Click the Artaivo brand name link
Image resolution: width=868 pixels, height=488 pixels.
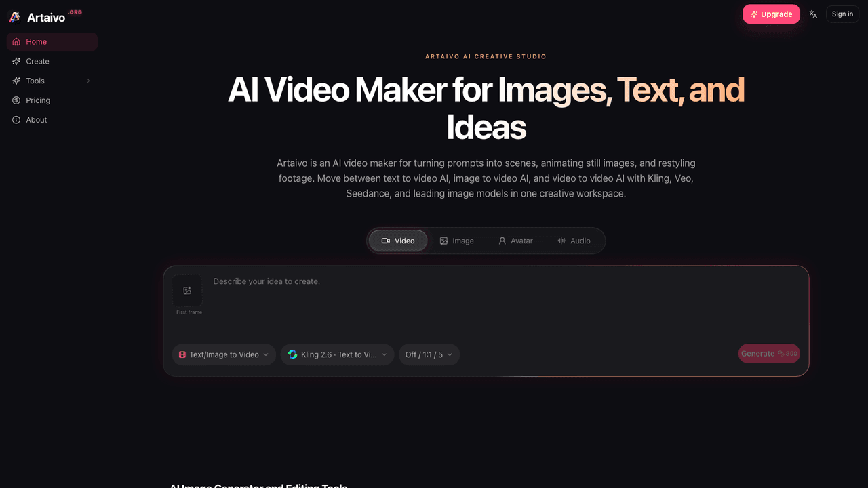(46, 18)
